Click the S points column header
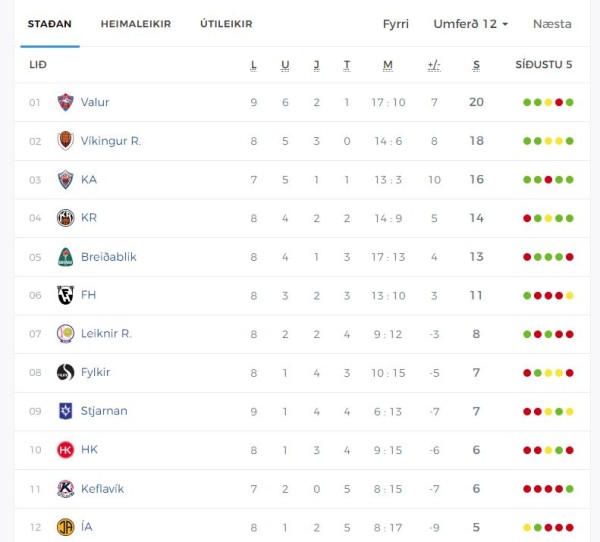Image resolution: width=600 pixels, height=542 pixels. tap(476, 65)
